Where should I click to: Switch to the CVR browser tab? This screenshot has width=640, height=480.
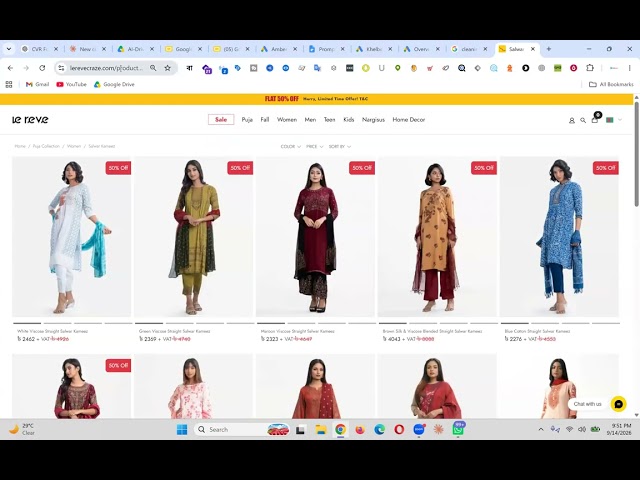pos(40,49)
